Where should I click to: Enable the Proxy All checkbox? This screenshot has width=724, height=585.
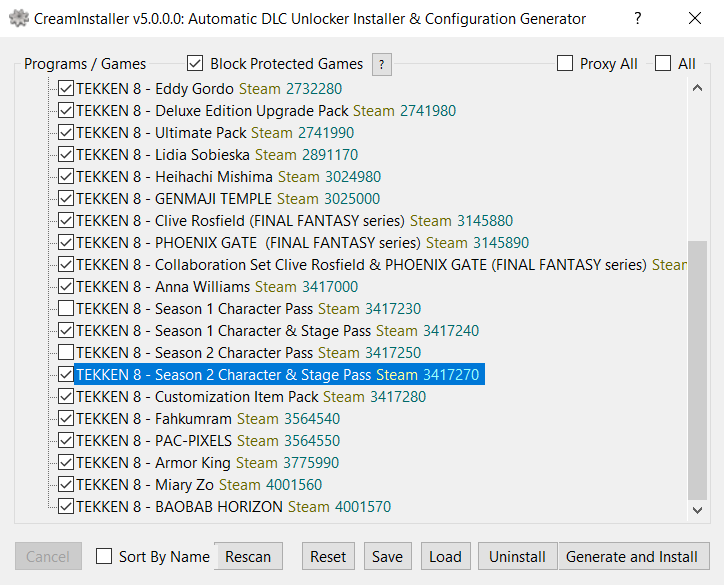[x=565, y=63]
